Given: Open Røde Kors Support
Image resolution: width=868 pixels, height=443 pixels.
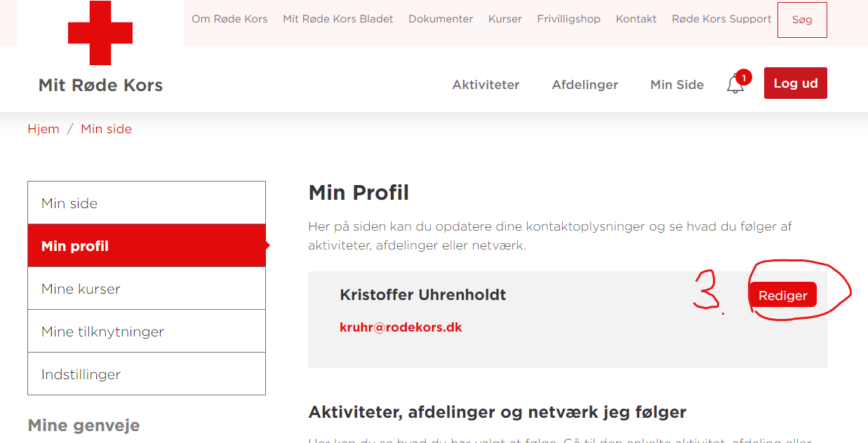Looking at the screenshot, I should (721, 19).
